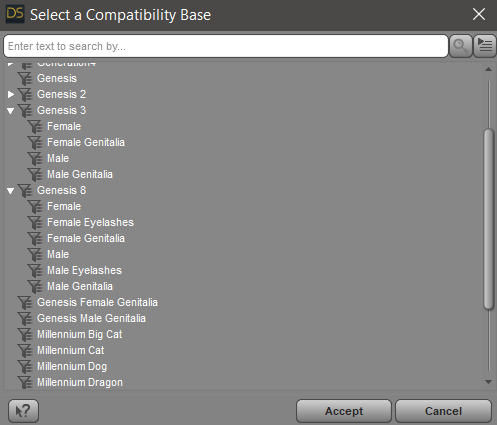Select Male Eyelashes under Genesis 8

(x=84, y=270)
